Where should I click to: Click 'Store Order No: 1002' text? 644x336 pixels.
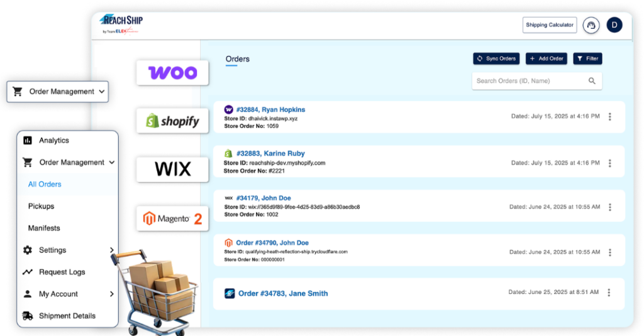[251, 215]
